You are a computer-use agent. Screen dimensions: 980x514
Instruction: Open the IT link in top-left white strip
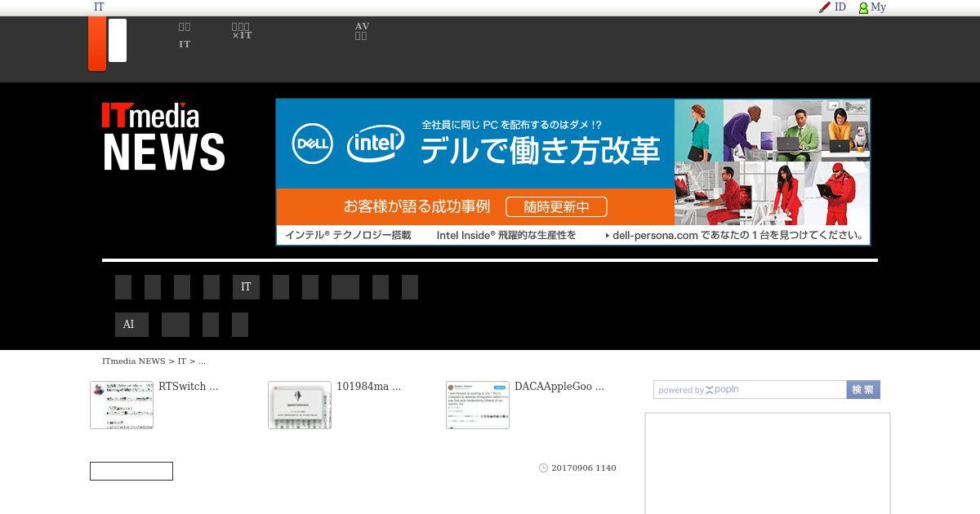[99, 7]
